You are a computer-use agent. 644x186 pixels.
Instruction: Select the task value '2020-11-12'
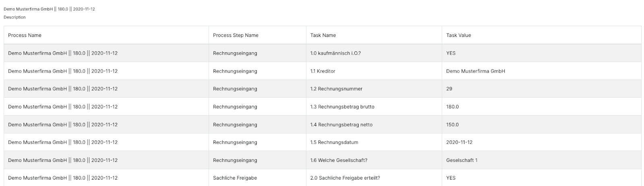459,142
